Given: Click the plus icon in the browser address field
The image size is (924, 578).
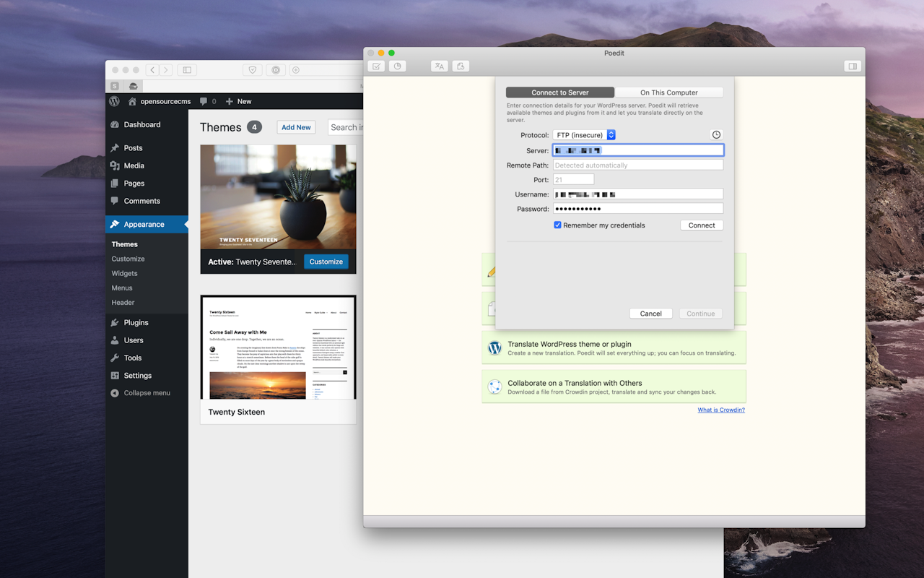Looking at the screenshot, I should click(296, 70).
